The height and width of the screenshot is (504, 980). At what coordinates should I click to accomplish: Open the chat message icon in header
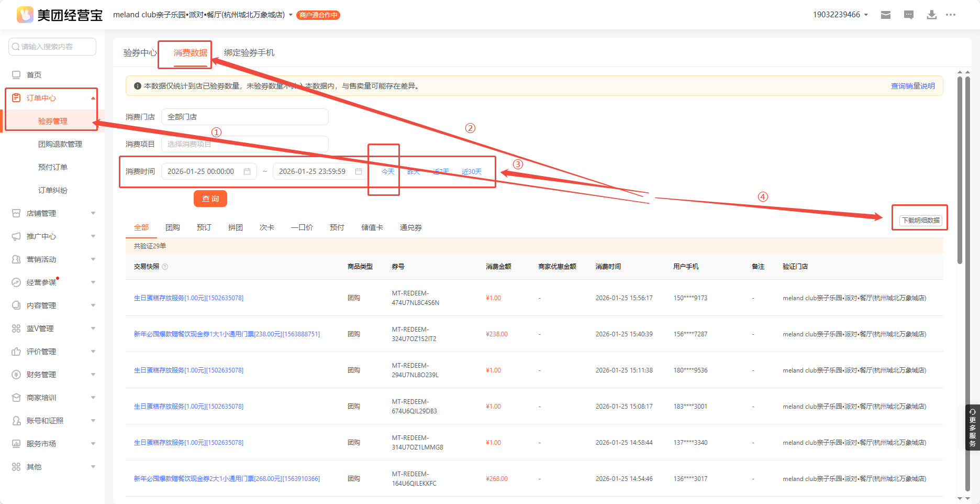coord(909,15)
